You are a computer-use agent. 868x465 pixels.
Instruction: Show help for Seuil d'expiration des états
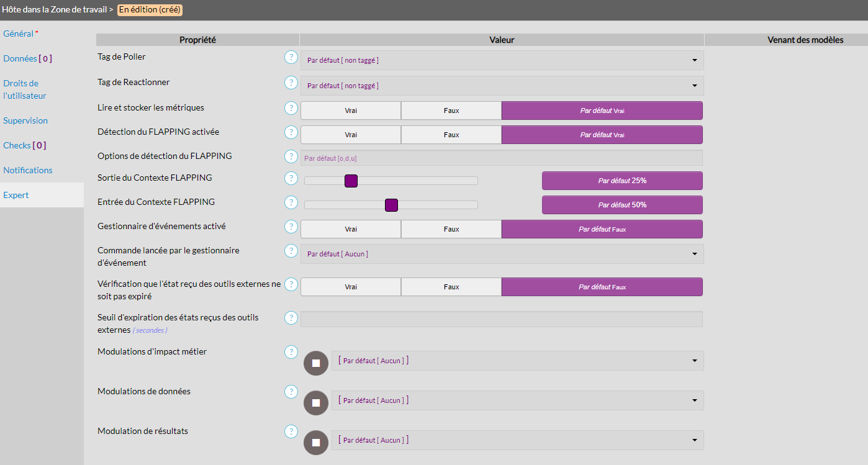click(x=291, y=318)
